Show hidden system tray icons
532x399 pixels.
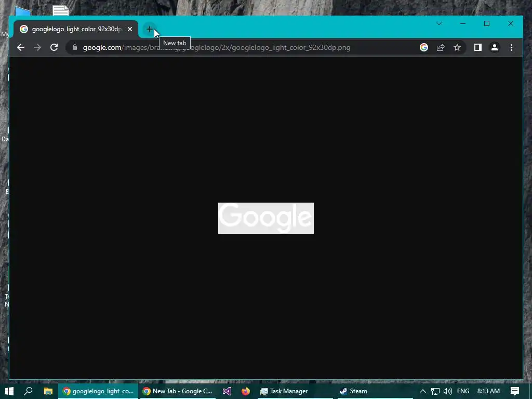tap(423, 391)
